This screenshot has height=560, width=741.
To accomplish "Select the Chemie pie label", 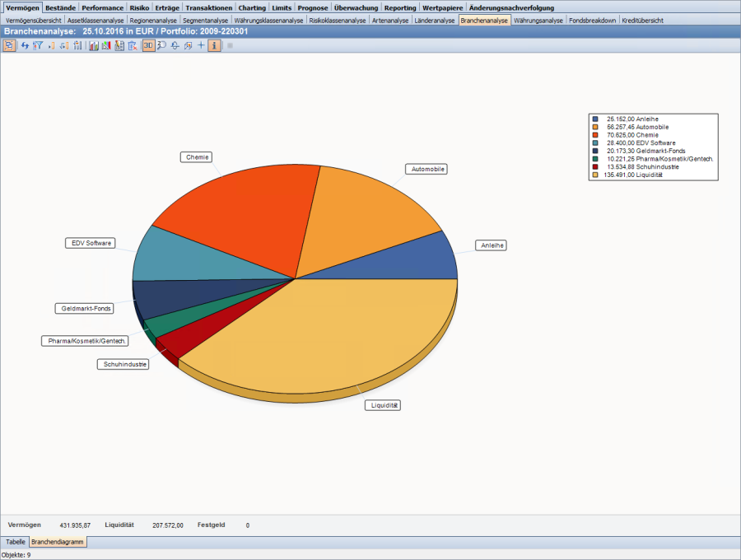I will 197,156.
